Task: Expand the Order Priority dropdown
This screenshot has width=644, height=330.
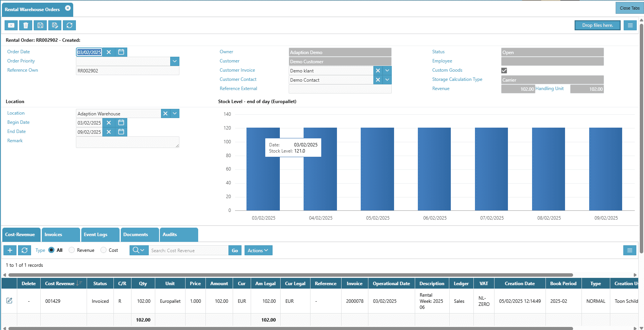Action: pos(175,61)
